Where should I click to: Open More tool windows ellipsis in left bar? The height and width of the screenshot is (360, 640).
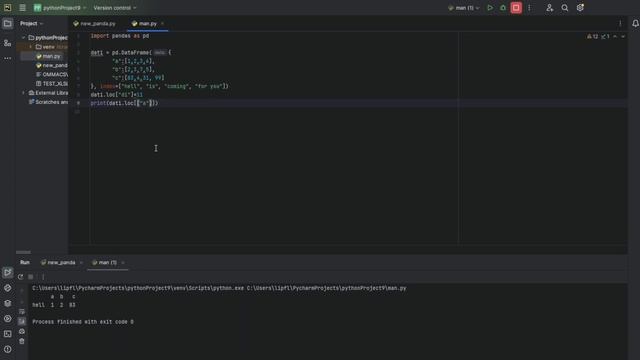click(7, 58)
